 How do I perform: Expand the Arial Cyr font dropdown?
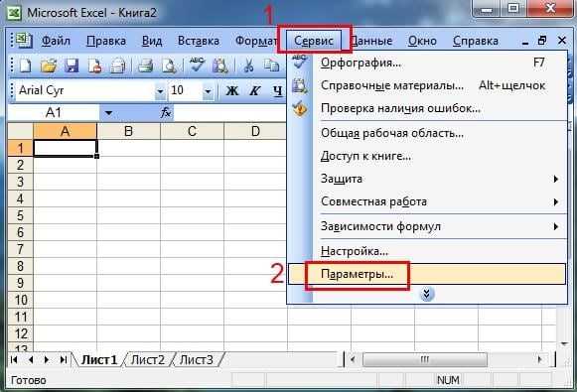tap(160, 91)
